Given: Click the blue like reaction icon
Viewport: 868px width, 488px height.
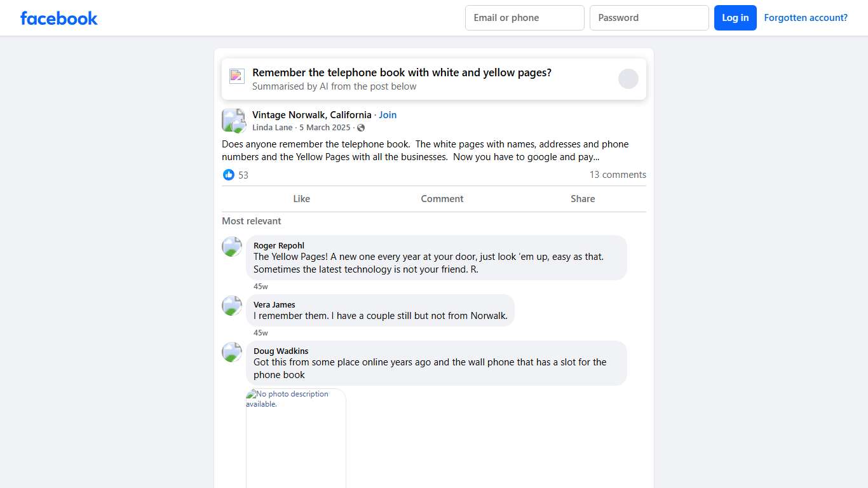Looking at the screenshot, I should click(x=229, y=175).
